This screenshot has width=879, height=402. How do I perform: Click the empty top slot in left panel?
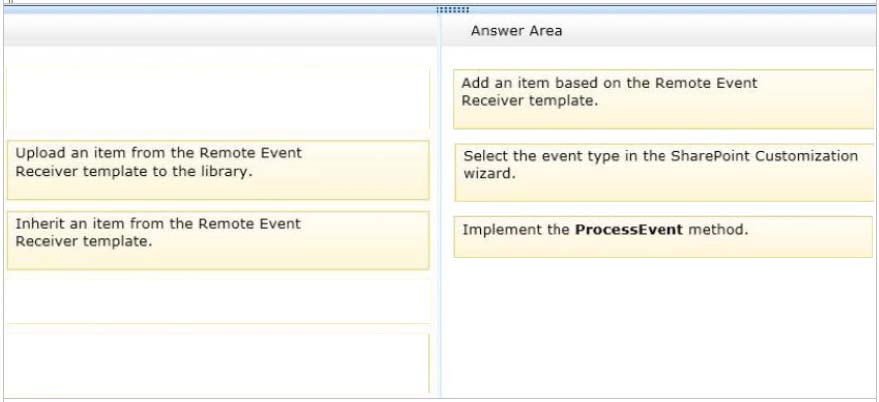pos(218,99)
